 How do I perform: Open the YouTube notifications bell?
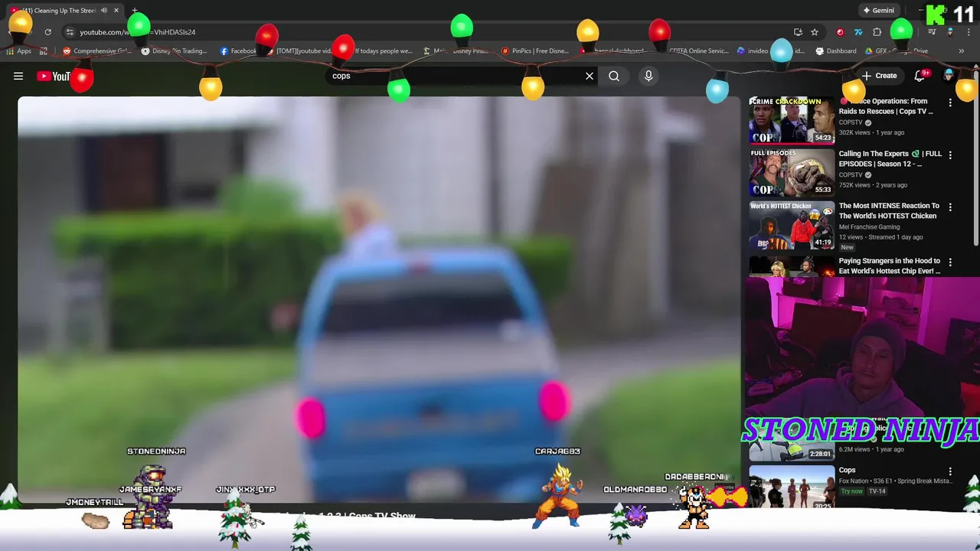click(920, 76)
